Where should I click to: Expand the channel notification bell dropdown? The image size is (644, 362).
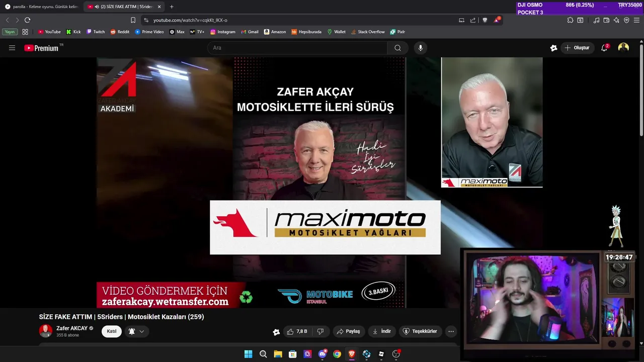[x=136, y=331]
